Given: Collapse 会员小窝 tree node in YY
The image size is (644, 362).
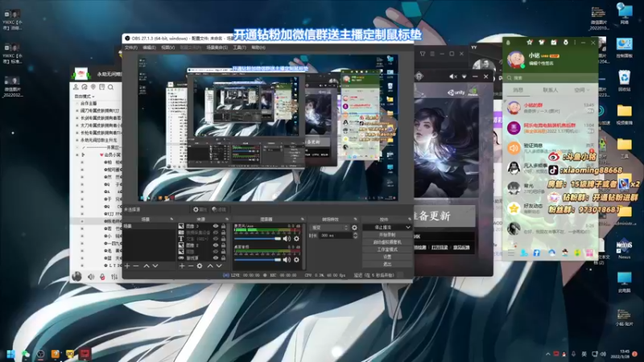Looking at the screenshot, I should point(76,154).
